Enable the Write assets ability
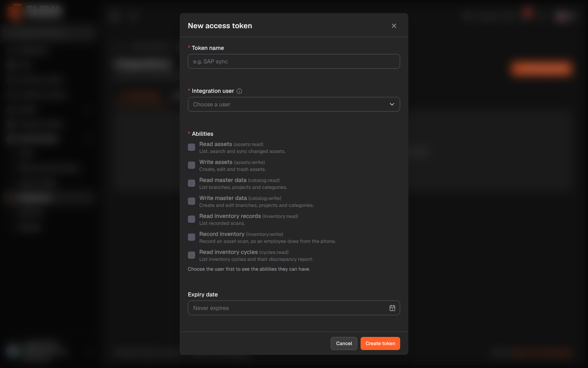Screen dimensions: 588x368 pyautogui.click(x=192, y=165)
